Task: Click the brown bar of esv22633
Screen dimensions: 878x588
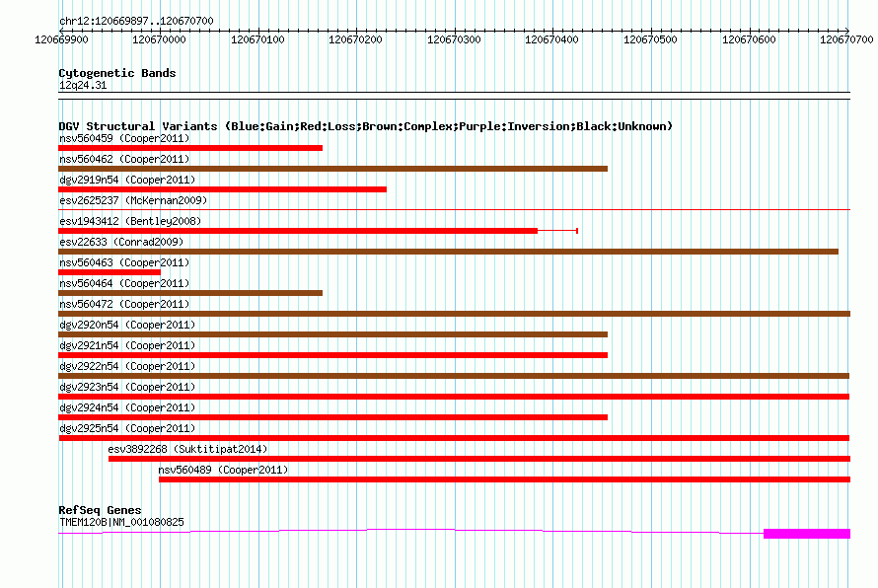Action: 448,252
